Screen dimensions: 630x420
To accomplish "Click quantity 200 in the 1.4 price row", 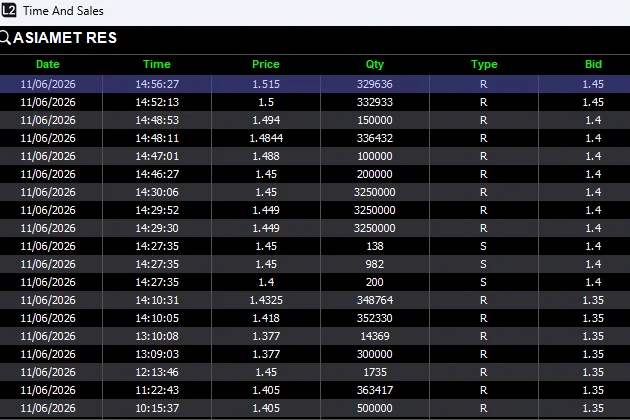I will tap(374, 282).
